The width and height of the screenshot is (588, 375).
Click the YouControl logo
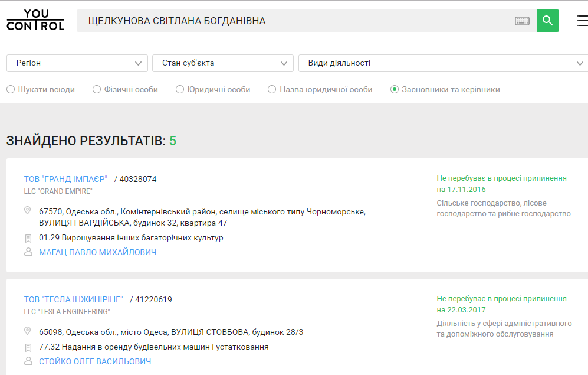click(x=35, y=20)
